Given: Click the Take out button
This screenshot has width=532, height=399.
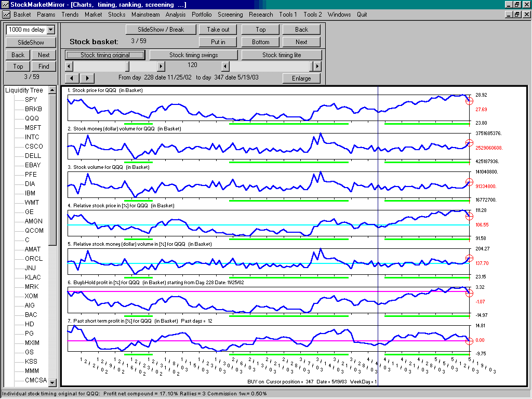Looking at the screenshot, I should tap(218, 30).
